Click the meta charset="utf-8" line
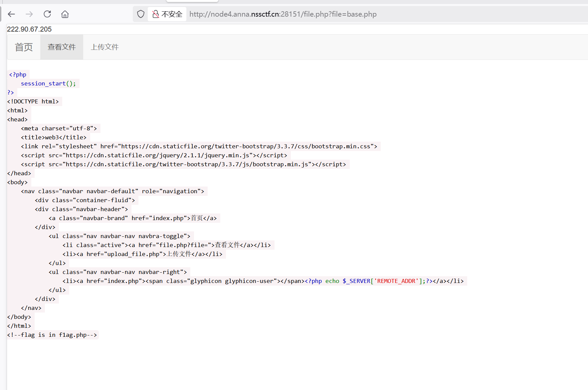This screenshot has height=390, width=588. coord(59,128)
